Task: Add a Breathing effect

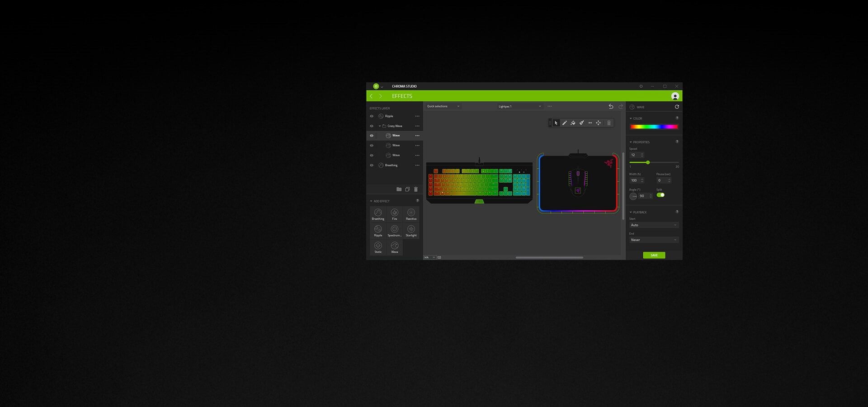Action: (x=378, y=214)
